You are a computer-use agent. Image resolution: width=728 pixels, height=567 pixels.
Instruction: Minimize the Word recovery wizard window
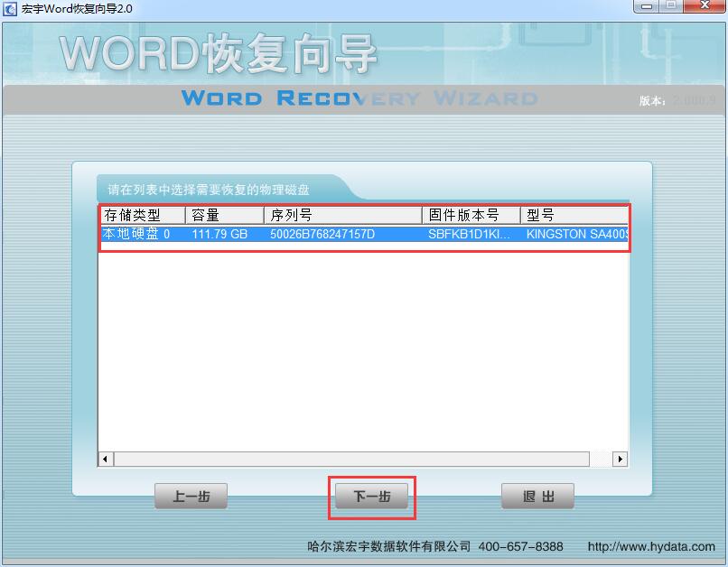point(646,6)
